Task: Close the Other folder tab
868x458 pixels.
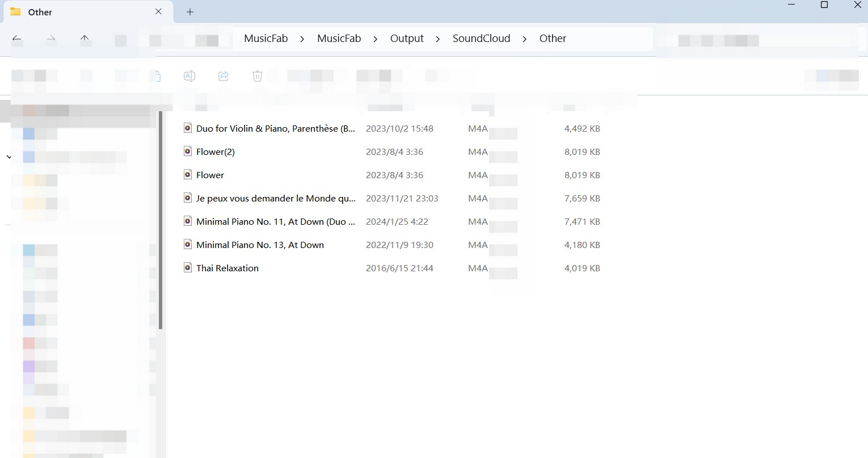Action: [x=158, y=11]
